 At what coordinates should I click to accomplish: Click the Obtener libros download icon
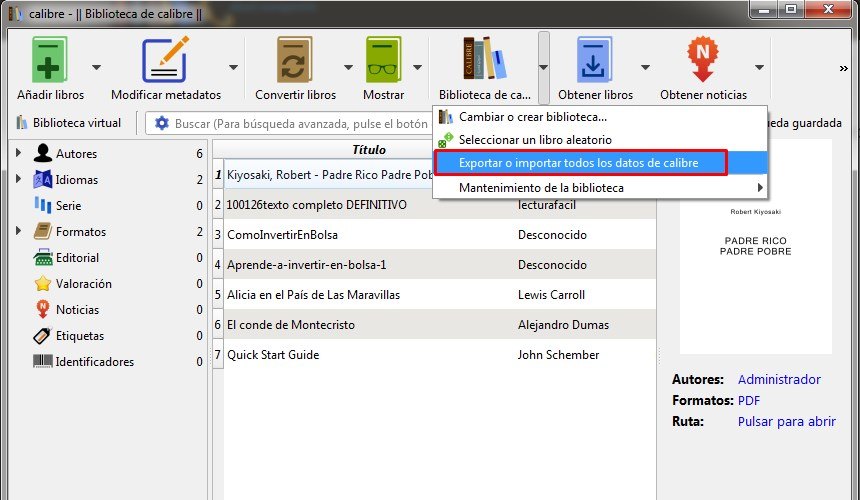click(595, 61)
